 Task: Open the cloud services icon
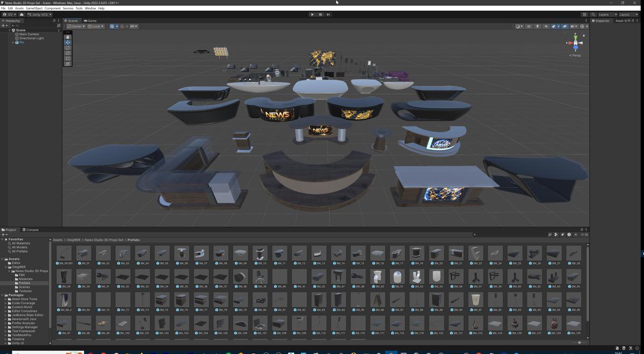pos(21,15)
